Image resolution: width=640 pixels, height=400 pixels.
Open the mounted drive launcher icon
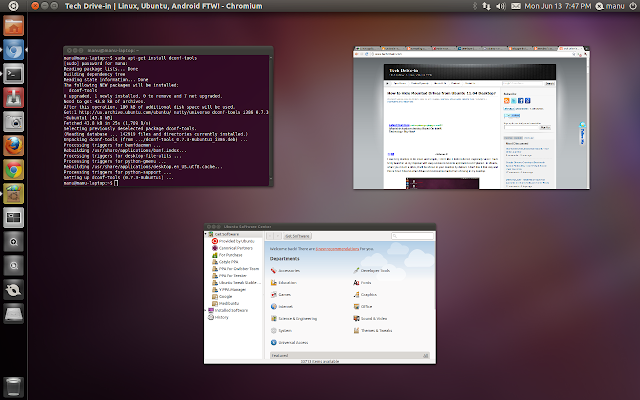13,314
